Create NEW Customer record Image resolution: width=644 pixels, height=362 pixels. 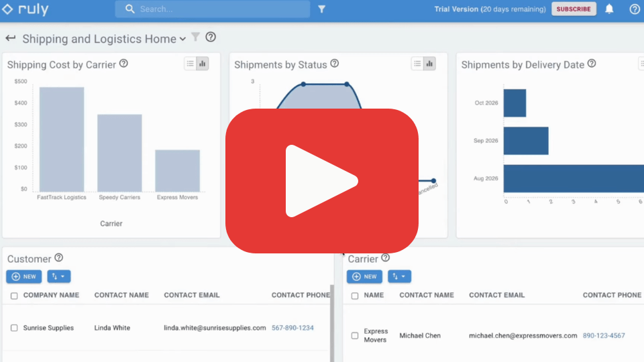click(x=24, y=276)
